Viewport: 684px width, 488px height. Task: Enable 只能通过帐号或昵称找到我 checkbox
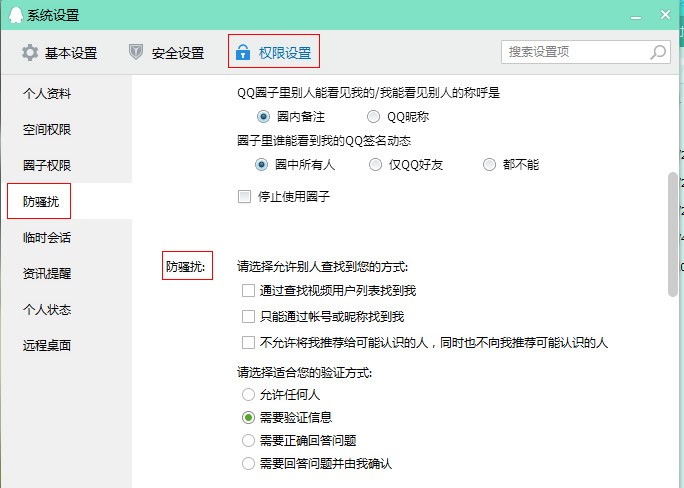pyautogui.click(x=248, y=317)
